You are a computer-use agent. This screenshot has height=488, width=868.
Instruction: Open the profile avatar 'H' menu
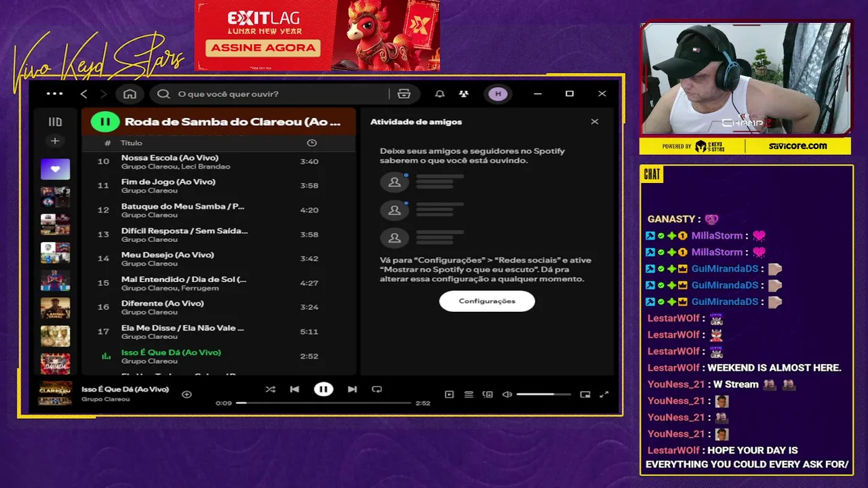point(498,94)
